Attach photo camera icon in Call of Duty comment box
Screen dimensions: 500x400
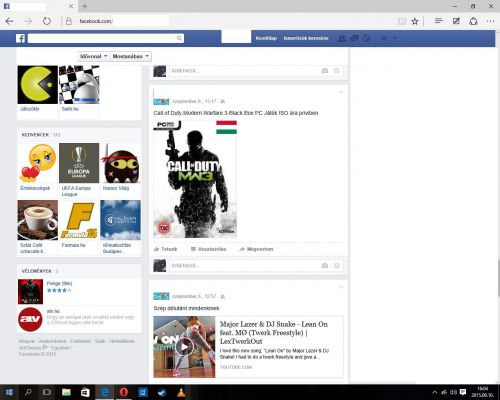(325, 266)
